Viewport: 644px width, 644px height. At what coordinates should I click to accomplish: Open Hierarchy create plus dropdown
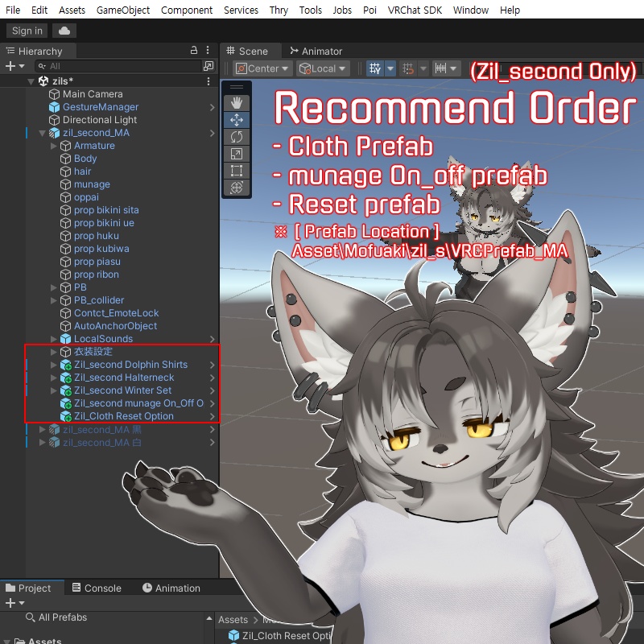[x=14, y=66]
